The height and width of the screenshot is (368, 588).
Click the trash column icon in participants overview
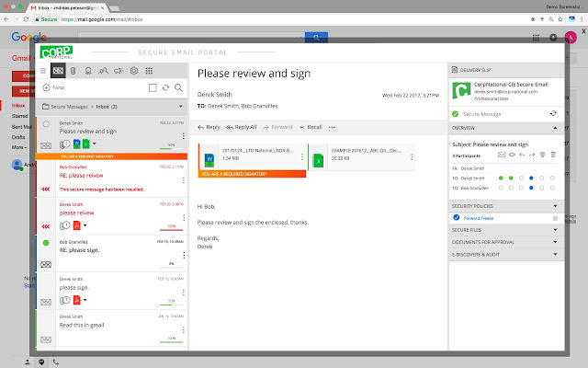553,155
